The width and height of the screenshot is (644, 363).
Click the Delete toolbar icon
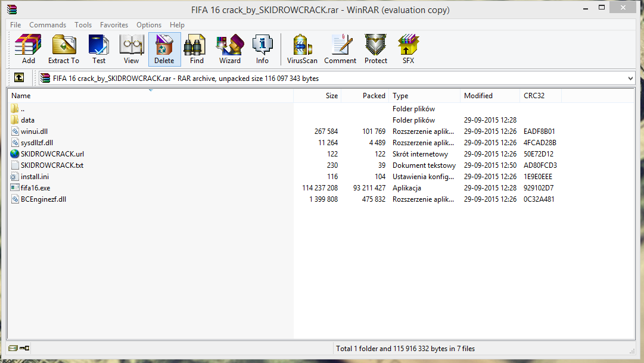click(x=164, y=49)
